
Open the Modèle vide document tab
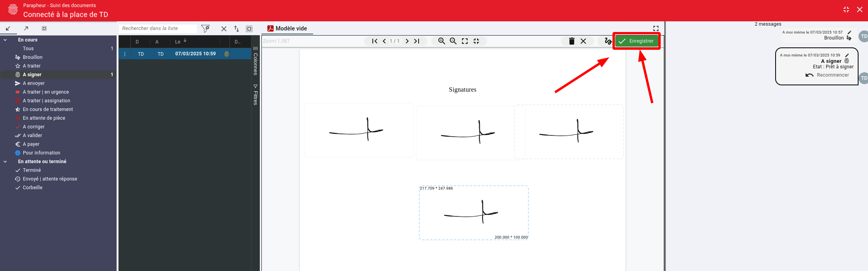click(x=287, y=28)
